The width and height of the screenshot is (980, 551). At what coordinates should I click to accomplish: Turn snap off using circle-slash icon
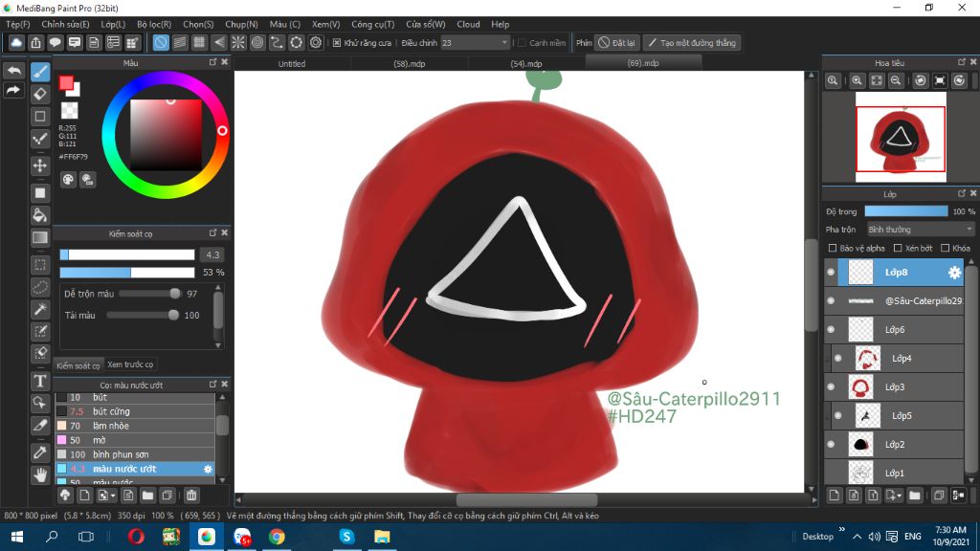coord(161,42)
